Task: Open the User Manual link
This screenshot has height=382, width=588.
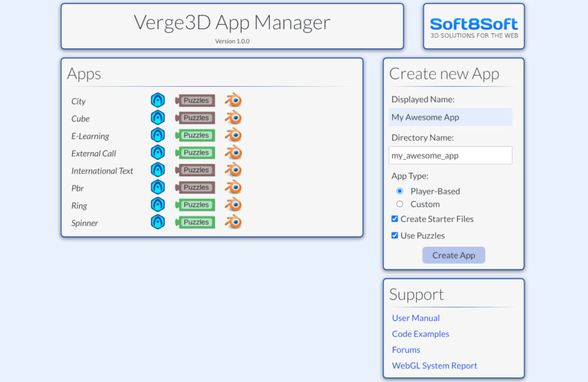Action: pos(416,318)
